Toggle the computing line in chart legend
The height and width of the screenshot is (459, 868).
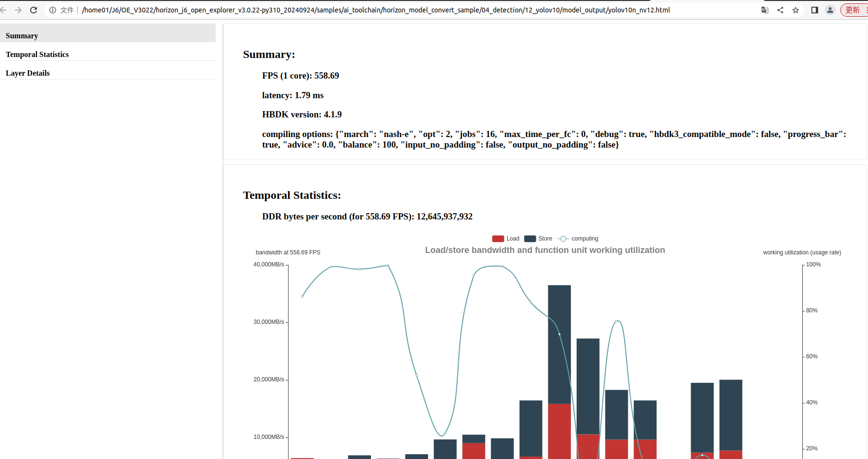pyautogui.click(x=578, y=239)
